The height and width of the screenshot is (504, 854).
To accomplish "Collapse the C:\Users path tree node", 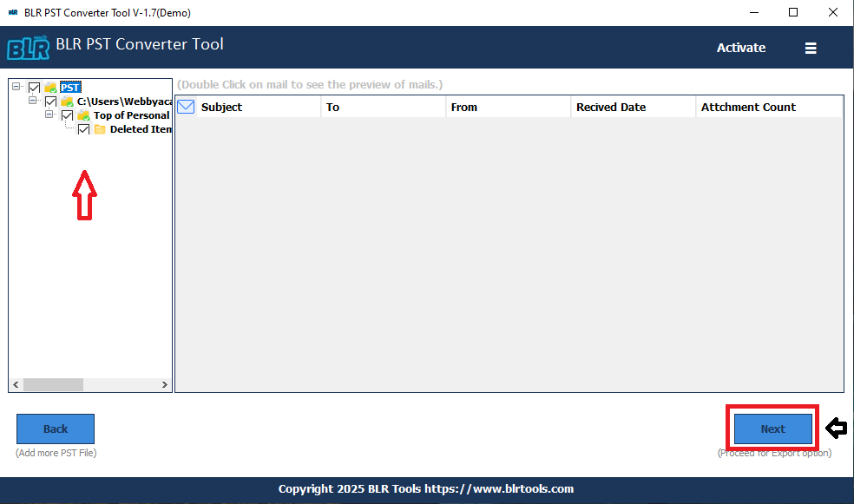I will (x=33, y=101).
